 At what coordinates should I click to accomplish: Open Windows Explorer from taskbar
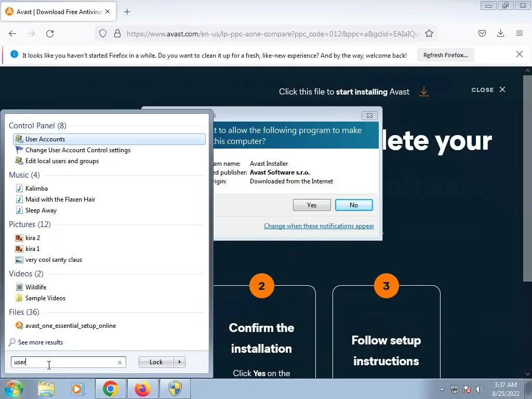pyautogui.click(x=46, y=389)
